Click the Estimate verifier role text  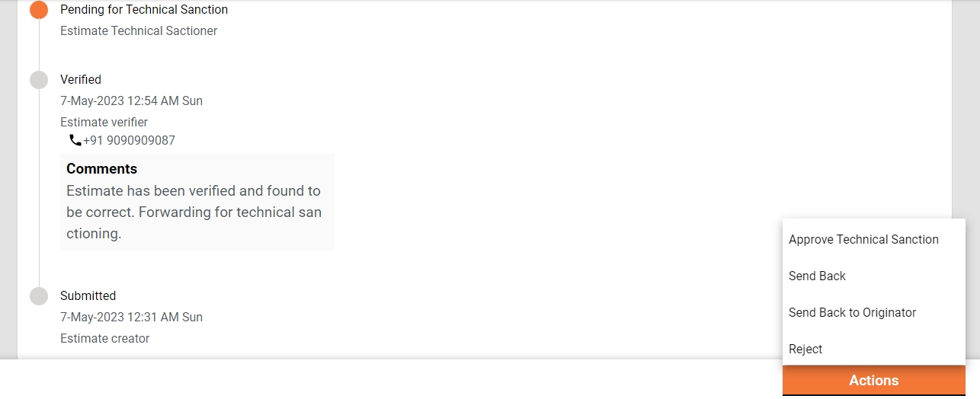point(104,122)
